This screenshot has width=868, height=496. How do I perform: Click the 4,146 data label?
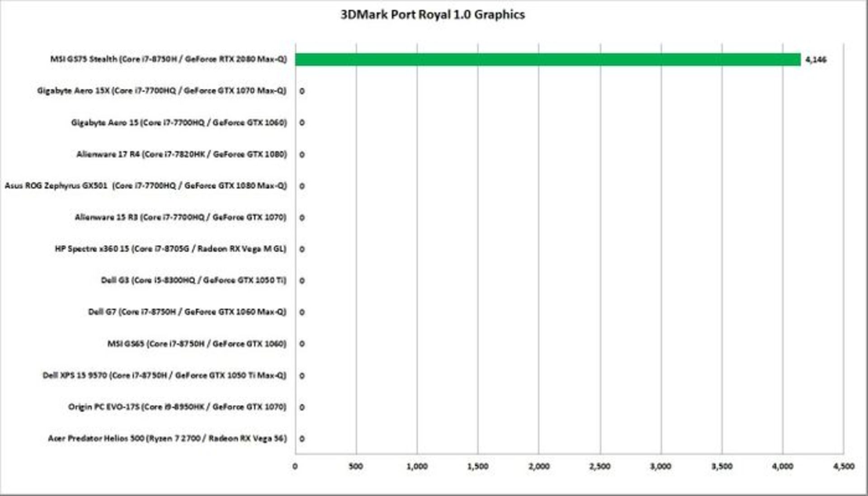tap(816, 60)
